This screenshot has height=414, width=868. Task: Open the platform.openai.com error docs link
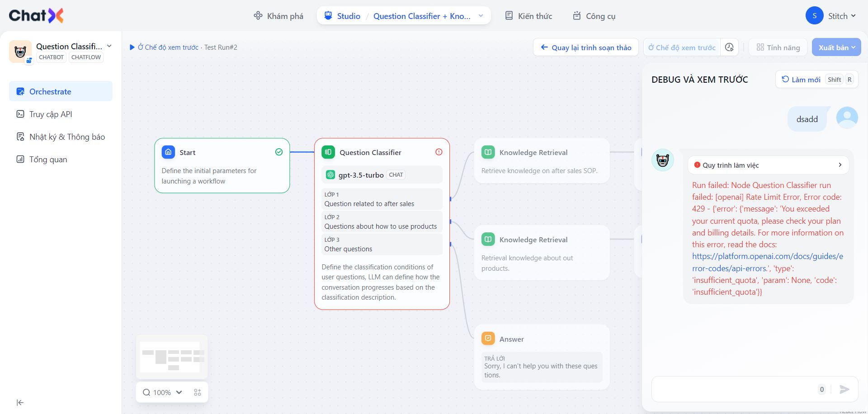coord(767,256)
